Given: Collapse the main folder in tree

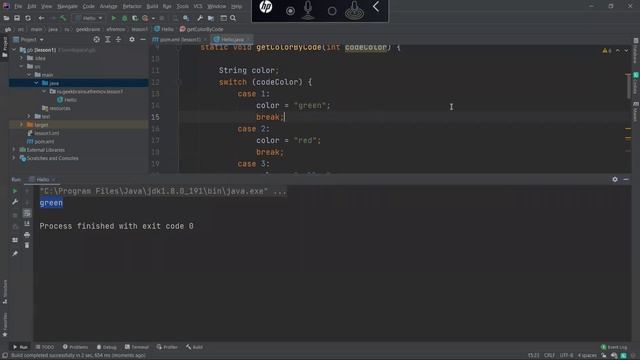Looking at the screenshot, I should (29, 75).
